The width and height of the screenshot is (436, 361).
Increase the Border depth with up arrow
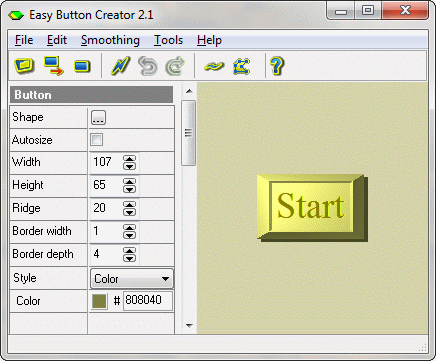(129, 251)
